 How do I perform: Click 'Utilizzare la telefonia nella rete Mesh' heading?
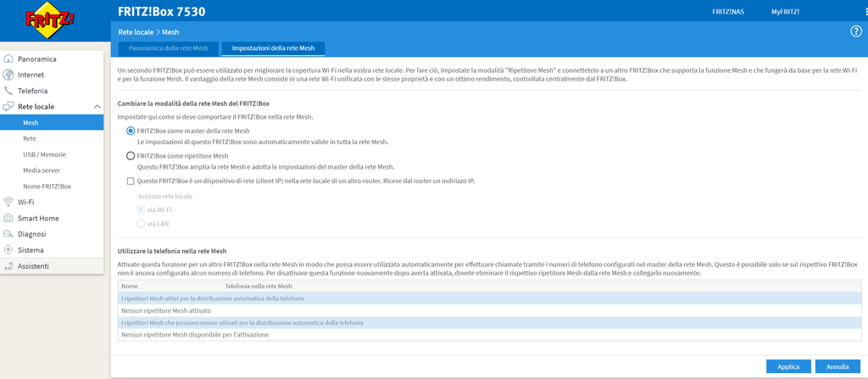[x=172, y=251]
